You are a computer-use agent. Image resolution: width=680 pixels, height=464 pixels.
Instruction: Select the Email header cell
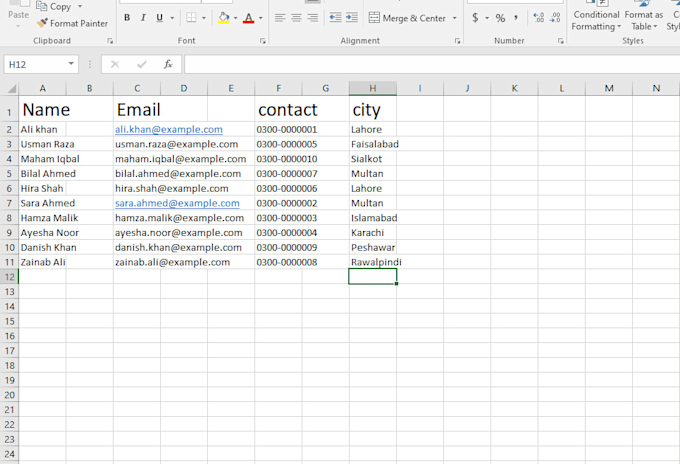[137, 109]
